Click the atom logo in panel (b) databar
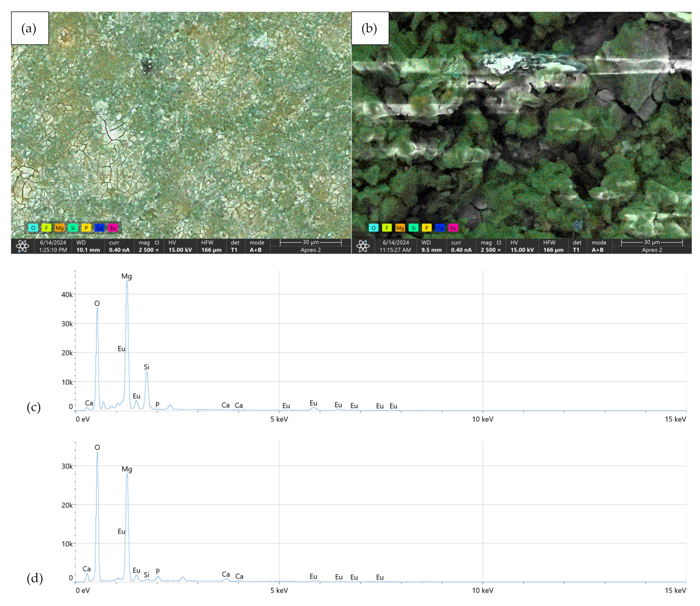700x606 pixels. [x=363, y=246]
